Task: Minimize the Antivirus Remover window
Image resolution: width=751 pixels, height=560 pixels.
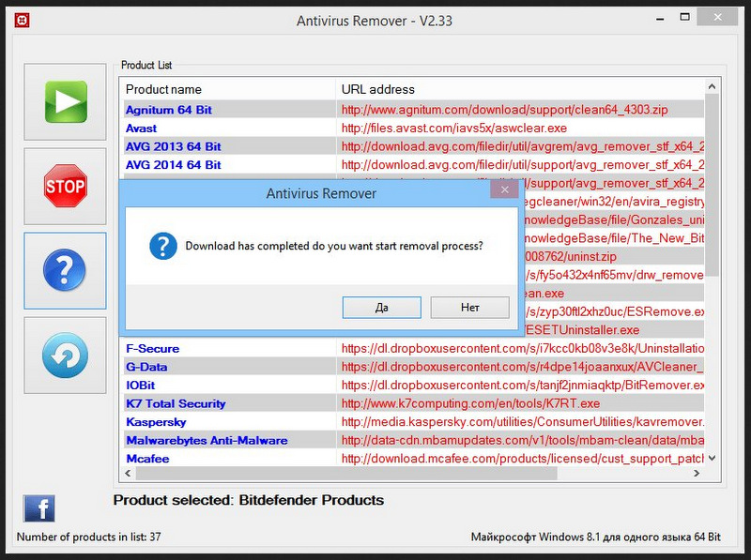Action: tap(660, 19)
